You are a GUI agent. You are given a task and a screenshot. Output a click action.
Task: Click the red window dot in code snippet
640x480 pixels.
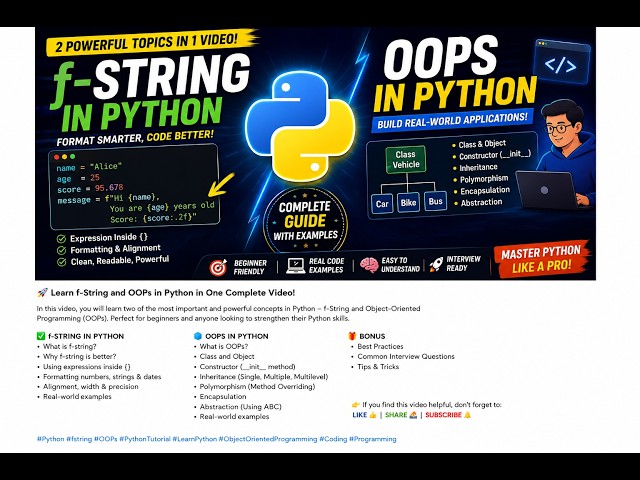[57, 157]
